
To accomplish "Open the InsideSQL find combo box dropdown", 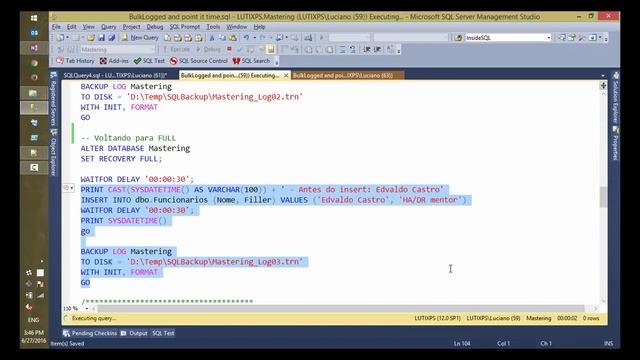I will click(549, 38).
